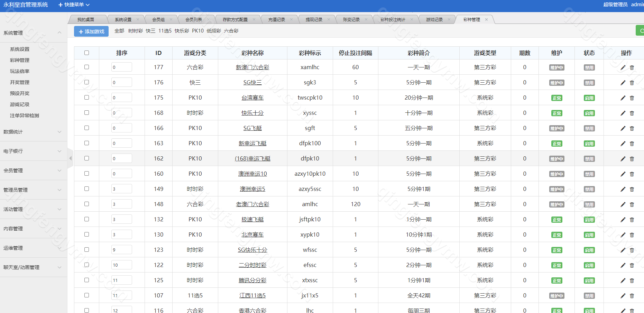
Task: Click trash icon for 快乐十分 row
Action: 632,113
